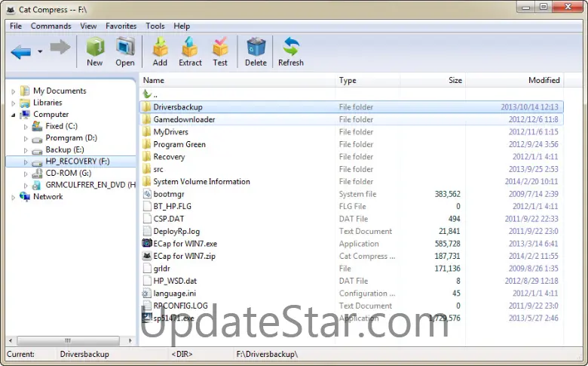Click the file name HP_WSD.dat
This screenshot has height=366, width=588.
[175, 281]
